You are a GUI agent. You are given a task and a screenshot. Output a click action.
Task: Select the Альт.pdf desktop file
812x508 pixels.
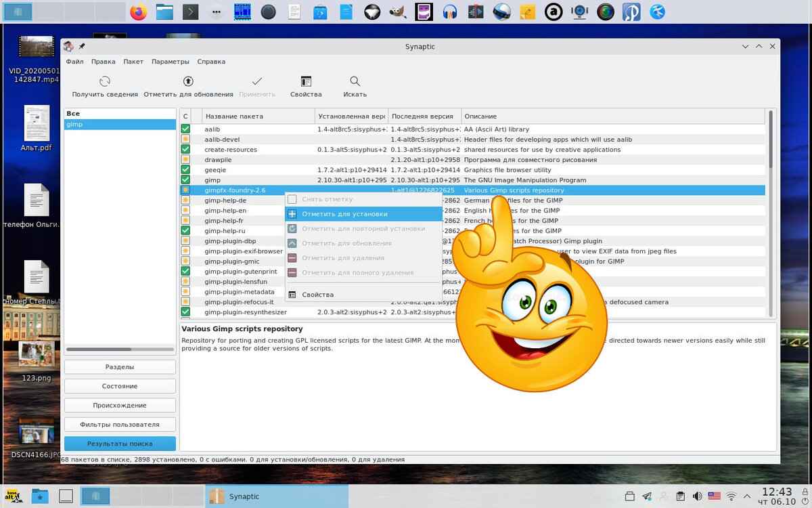pos(37,129)
